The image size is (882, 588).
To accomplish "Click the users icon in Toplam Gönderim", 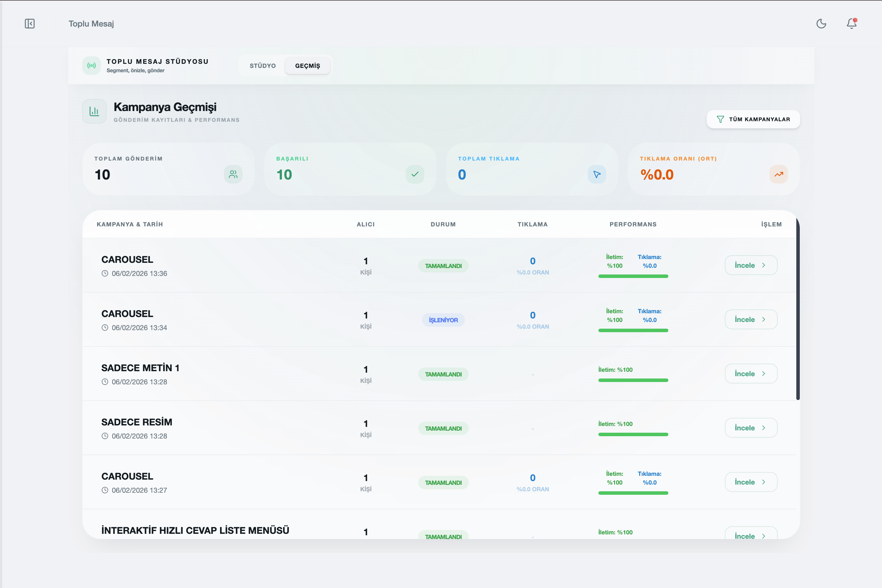I will pos(233,174).
